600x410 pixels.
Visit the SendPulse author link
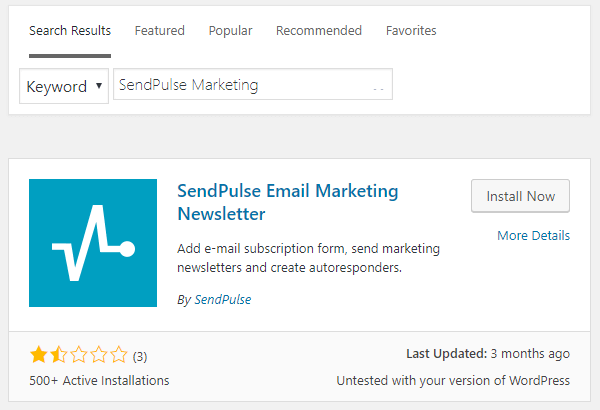pos(223,299)
